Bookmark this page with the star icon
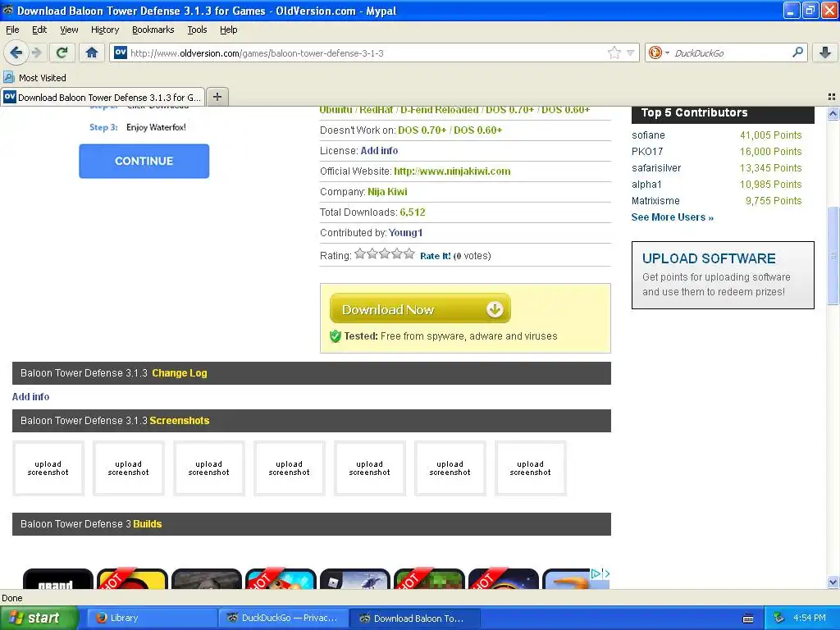This screenshot has width=840, height=630. (x=614, y=52)
